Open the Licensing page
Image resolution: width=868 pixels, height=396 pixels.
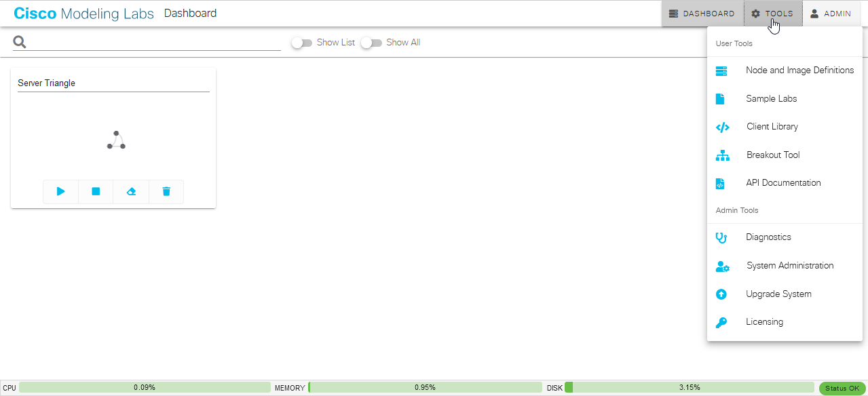coord(764,321)
